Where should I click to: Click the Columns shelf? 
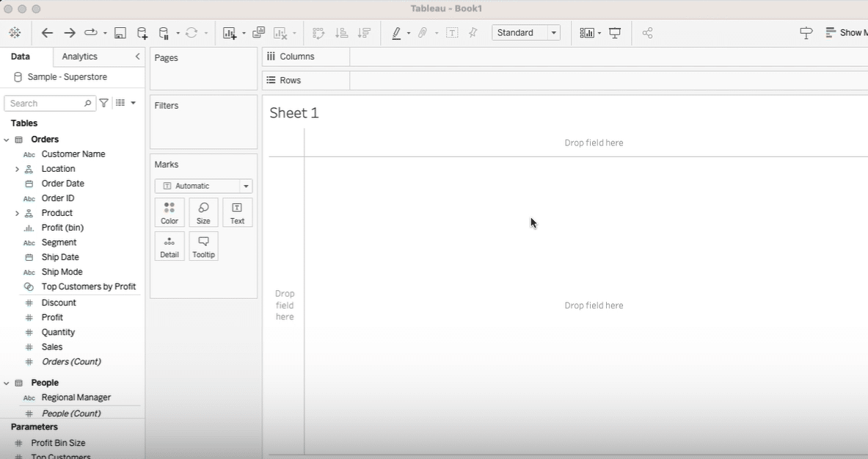565,57
